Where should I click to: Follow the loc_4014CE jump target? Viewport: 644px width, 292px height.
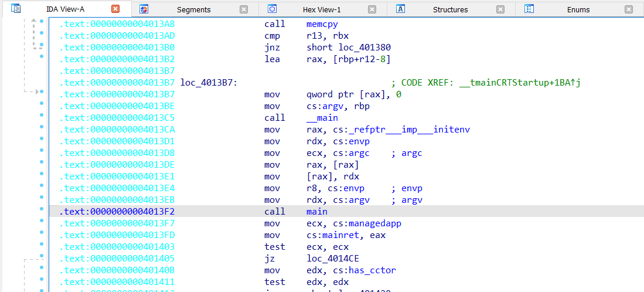pyautogui.click(x=333, y=259)
